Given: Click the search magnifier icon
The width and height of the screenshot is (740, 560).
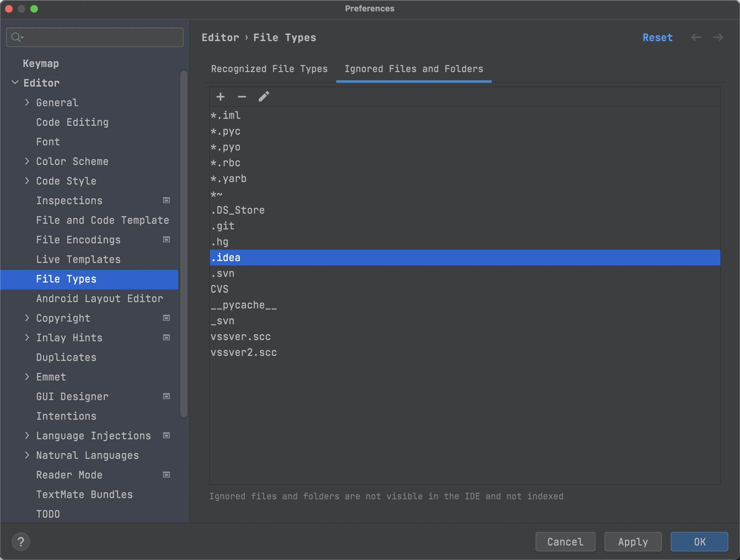Looking at the screenshot, I should (16, 37).
